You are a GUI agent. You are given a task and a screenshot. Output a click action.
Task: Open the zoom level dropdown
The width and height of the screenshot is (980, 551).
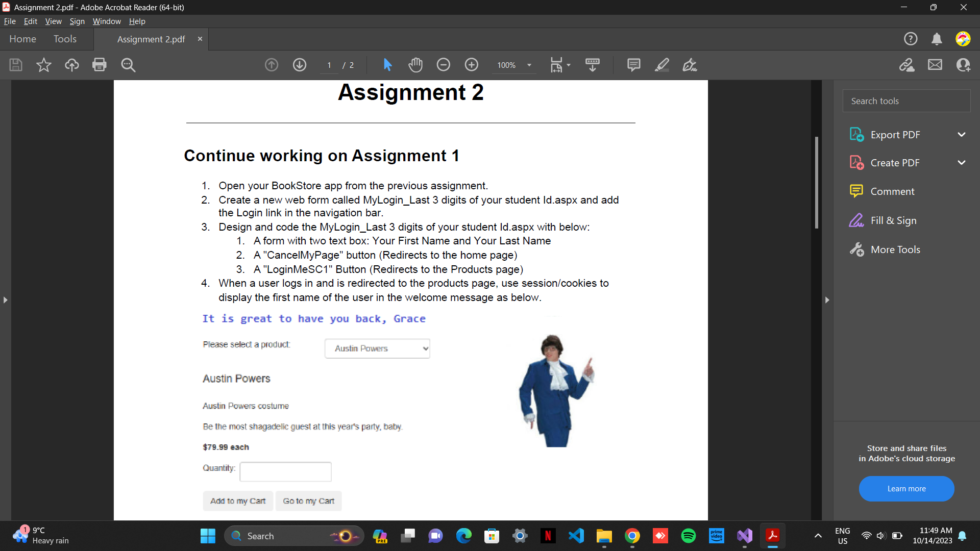529,65
